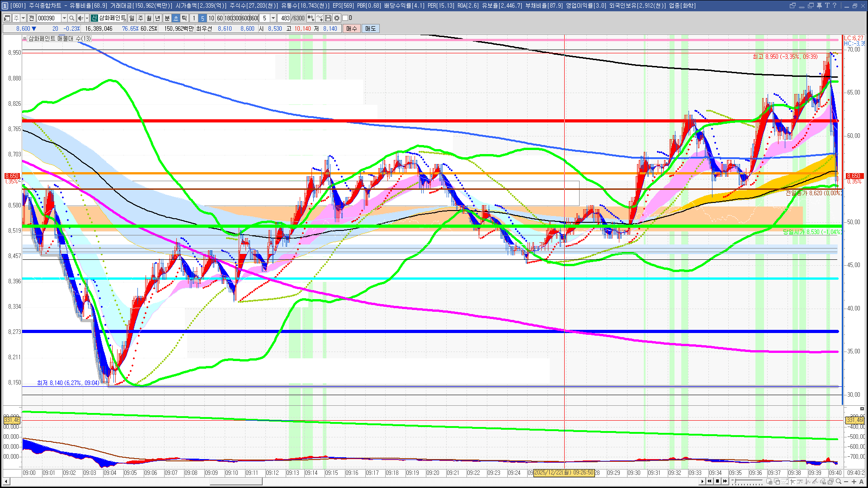Viewport: 868px width, 488px height.
Task: Click the 매수 buy button
Action: (x=352, y=28)
